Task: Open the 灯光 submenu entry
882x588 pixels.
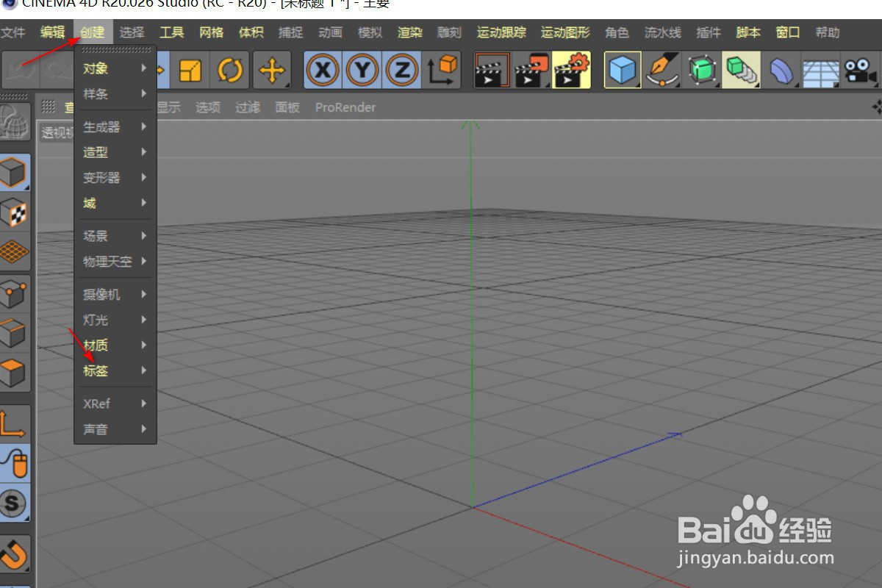Action: (x=115, y=320)
